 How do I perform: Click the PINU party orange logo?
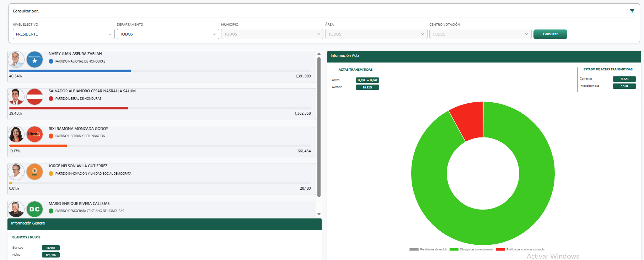34,172
